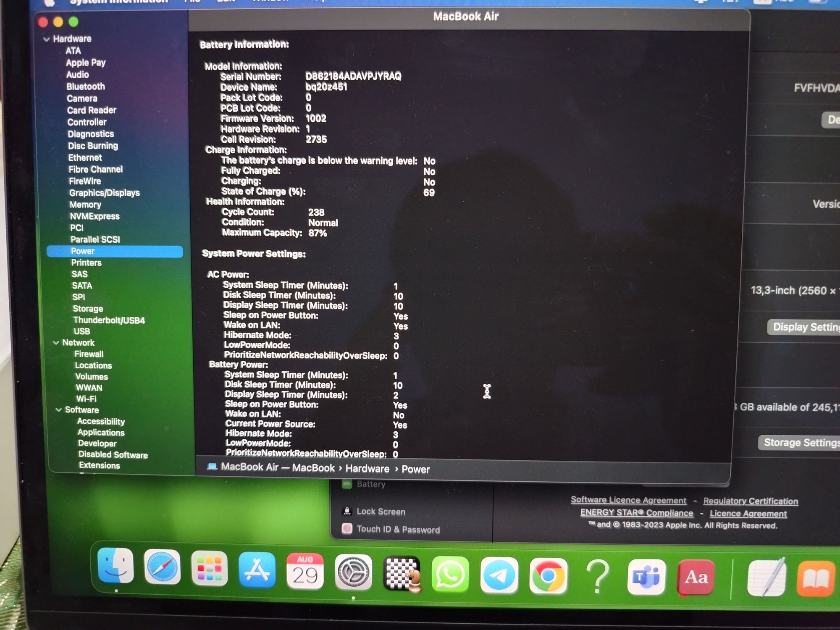Select Wi-Fi under Network
The width and height of the screenshot is (840, 630).
[x=86, y=399]
